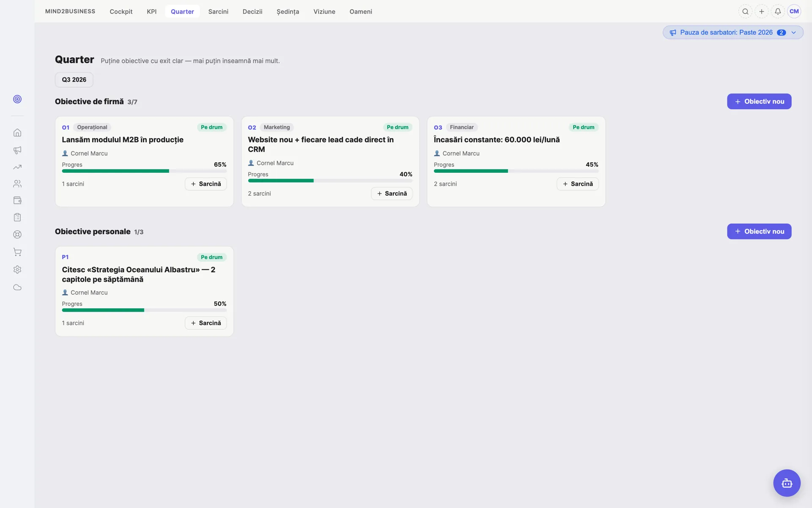812x508 pixels.
Task: Click the 40% progress bar on O2
Action: pyautogui.click(x=330, y=181)
